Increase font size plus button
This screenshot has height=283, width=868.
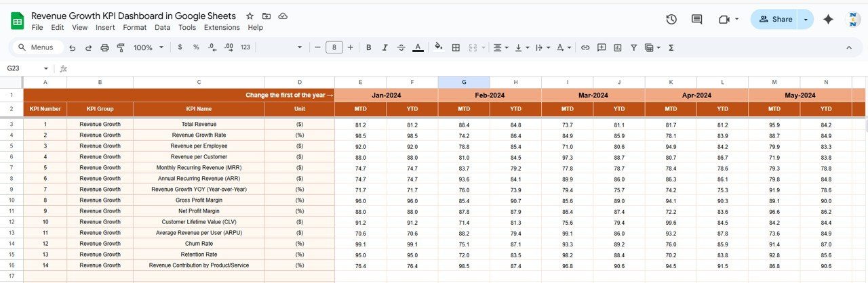pyautogui.click(x=350, y=47)
